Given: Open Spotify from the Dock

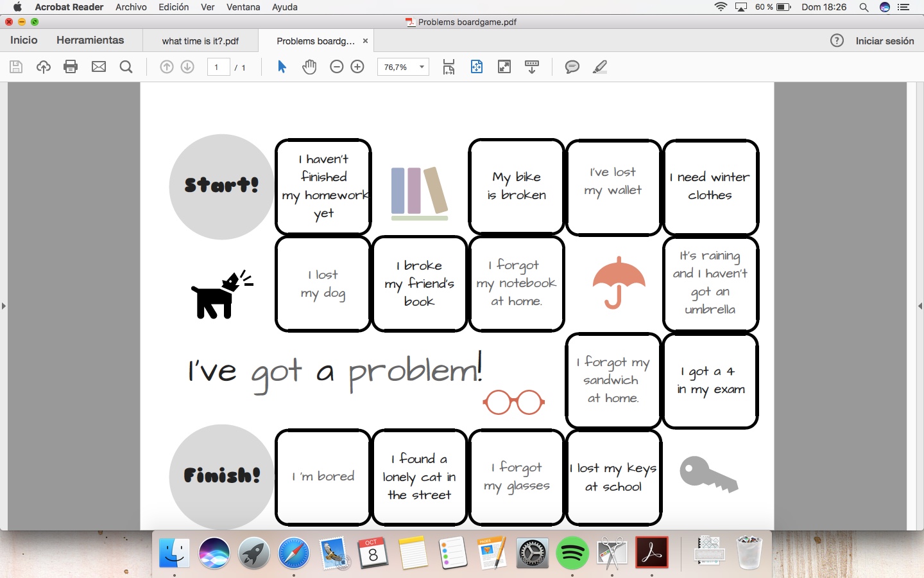Looking at the screenshot, I should (x=572, y=553).
